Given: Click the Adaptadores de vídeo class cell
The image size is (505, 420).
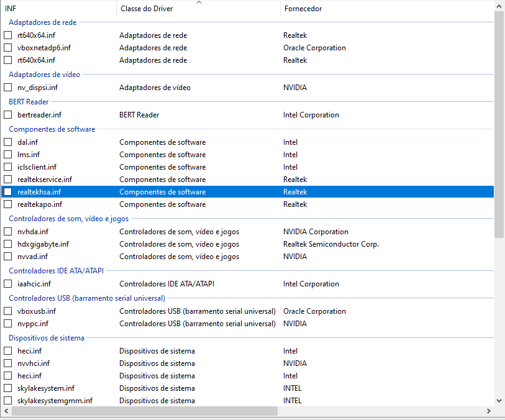Looking at the screenshot, I should 155,88.
